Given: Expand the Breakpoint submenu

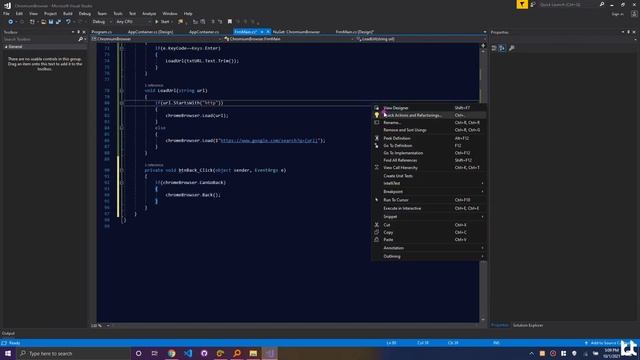Looking at the screenshot, I should click(428, 191).
